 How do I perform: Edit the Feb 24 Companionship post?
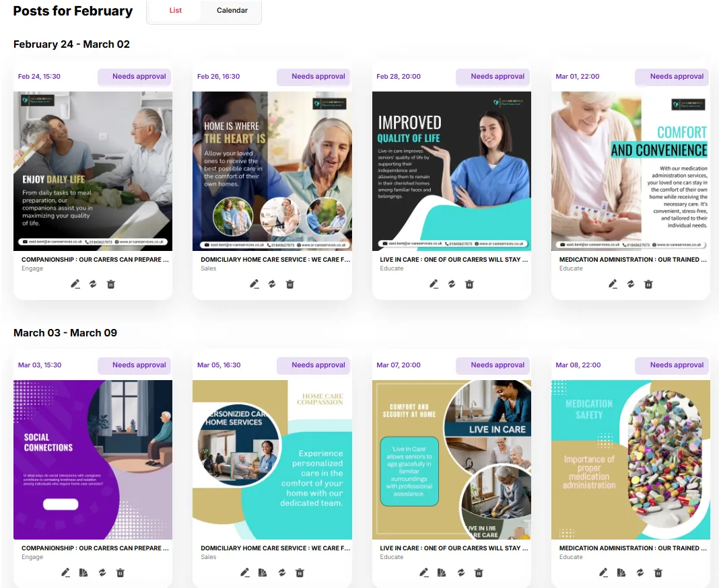click(75, 284)
